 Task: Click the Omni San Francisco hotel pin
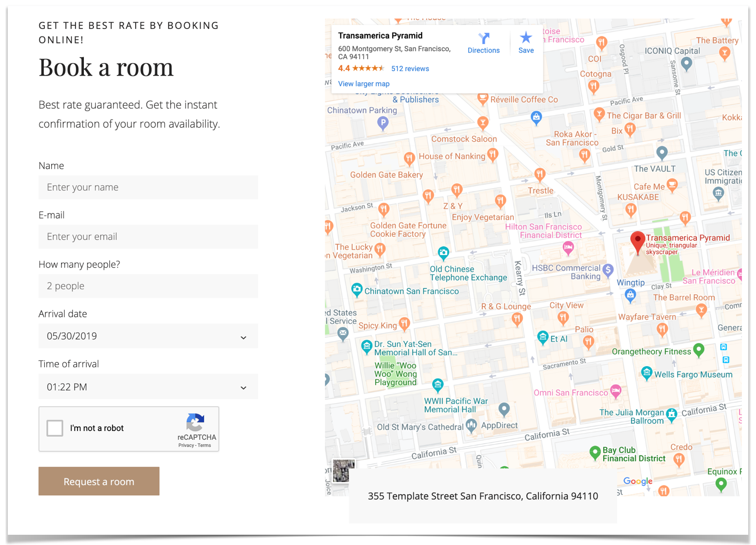click(616, 391)
